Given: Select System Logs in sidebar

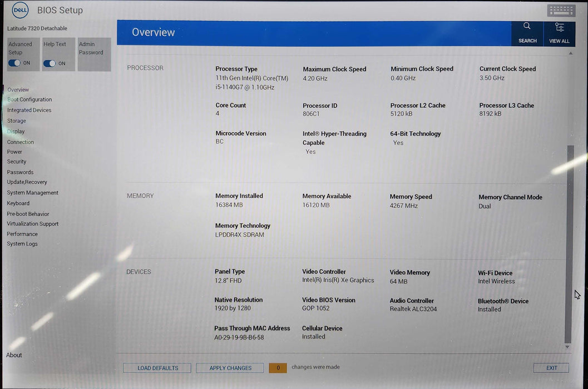Looking at the screenshot, I should 22,244.
